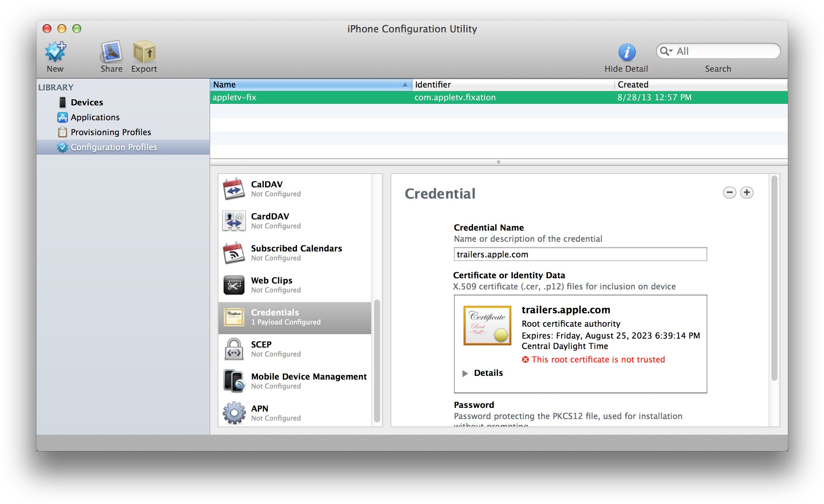
Task: Open the Web Clips payload section
Action: (295, 285)
